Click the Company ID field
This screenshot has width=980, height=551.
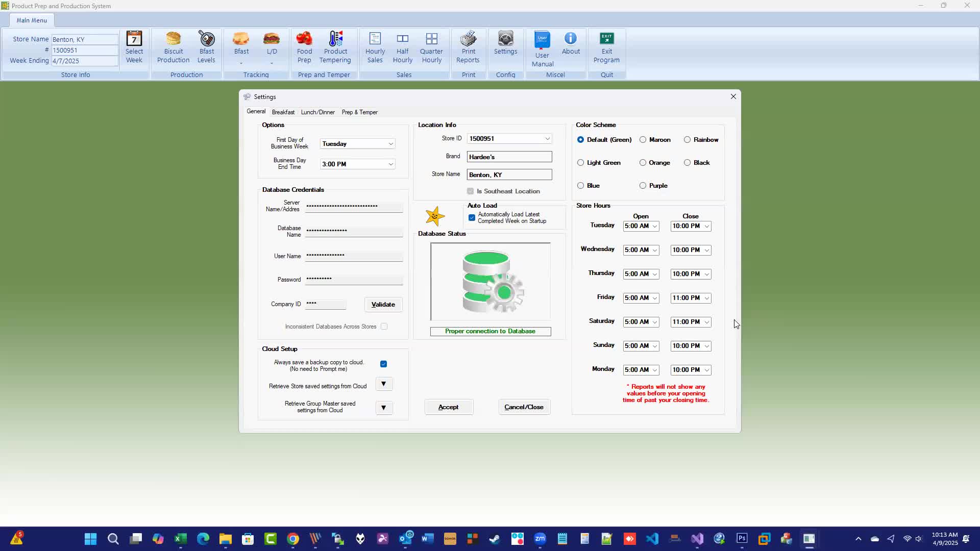pyautogui.click(x=326, y=304)
